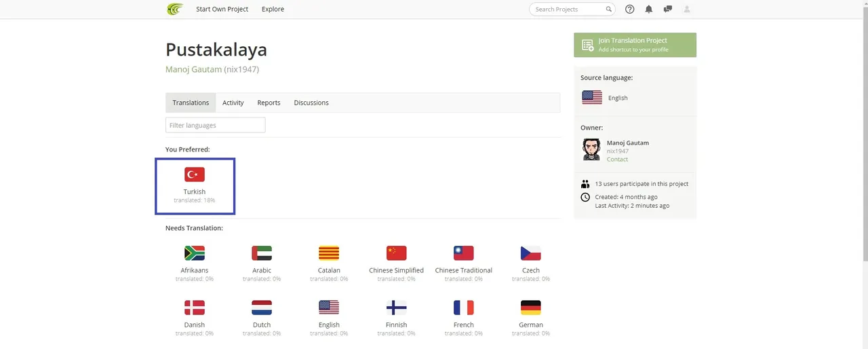
Task: Click the clock icon next to Created
Action: 585,198
